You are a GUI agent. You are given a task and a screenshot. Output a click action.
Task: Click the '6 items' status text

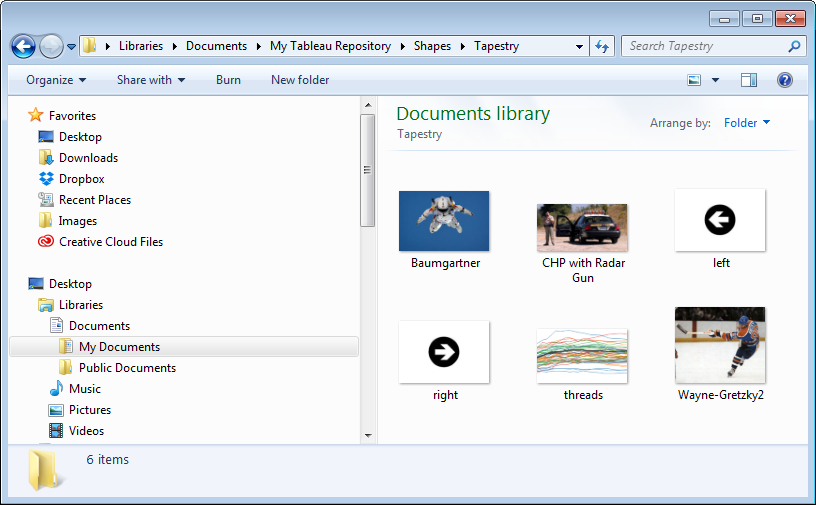(107, 460)
